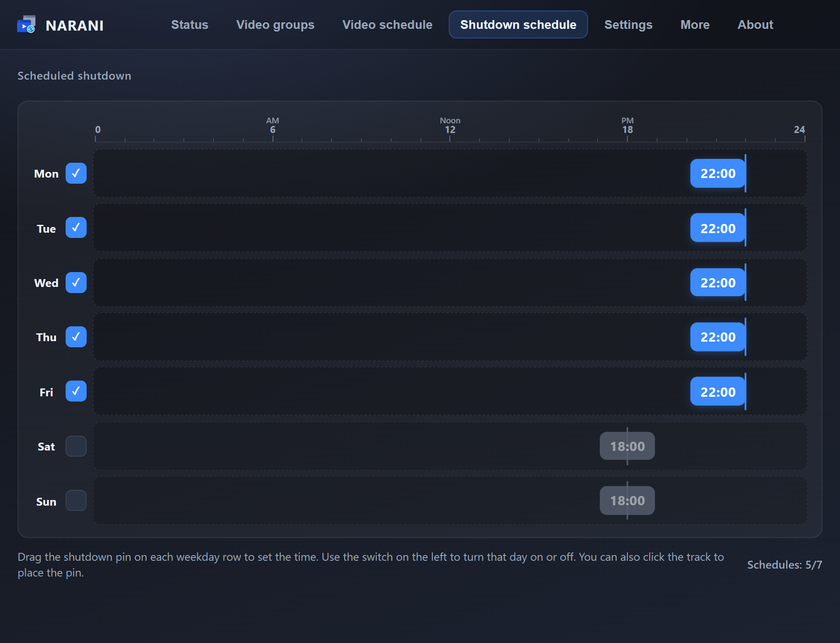Click the Mon day label
Image resolution: width=840 pixels, height=643 pixels.
(x=46, y=174)
